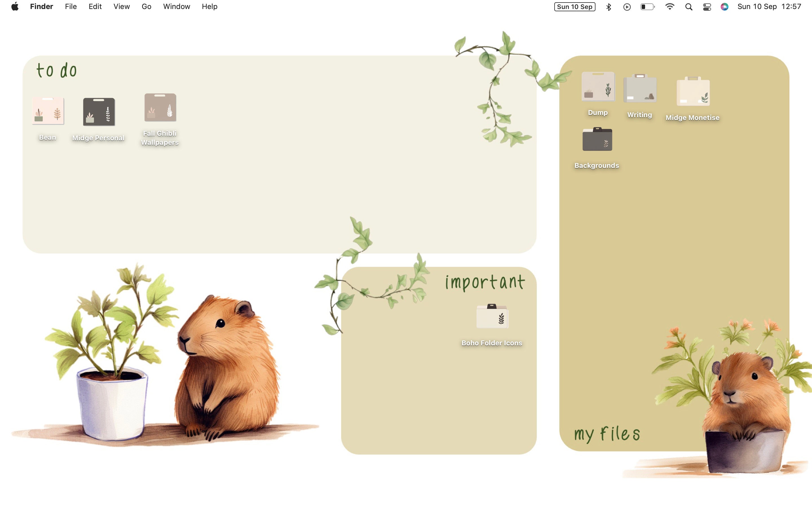The image size is (812, 507).
Task: Open the Writing folder
Action: tap(639, 89)
